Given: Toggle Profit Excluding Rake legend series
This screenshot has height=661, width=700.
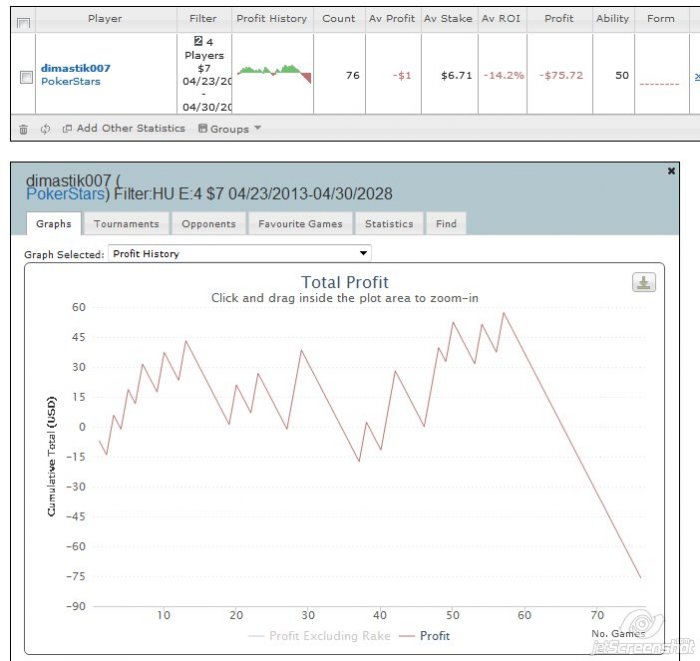Looking at the screenshot, I should point(319,636).
